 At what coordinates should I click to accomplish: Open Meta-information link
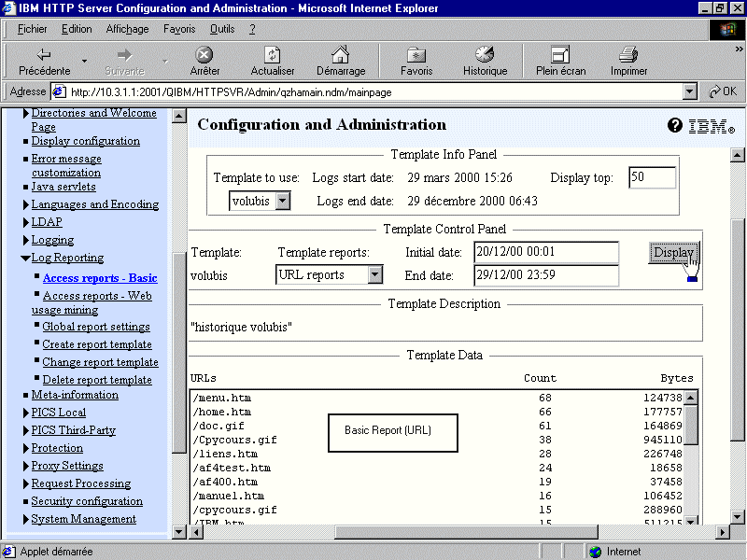pyautogui.click(x=75, y=395)
